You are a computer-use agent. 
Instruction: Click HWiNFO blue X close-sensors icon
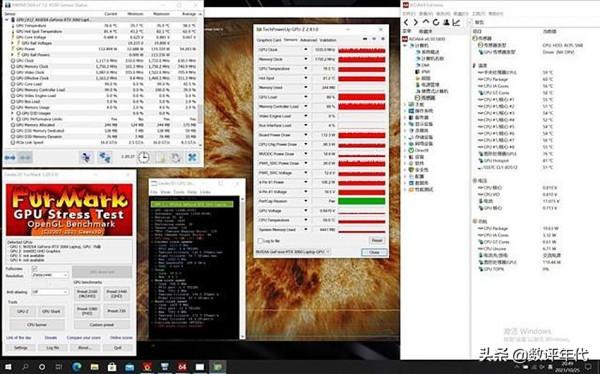coord(192,157)
